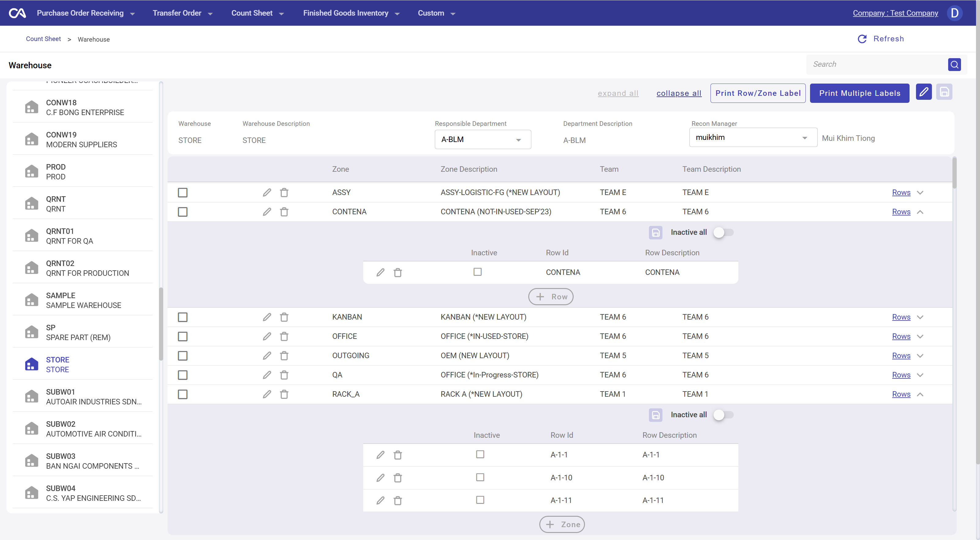Delete the CONTENA row entry trash icon
The image size is (980, 540).
(x=398, y=272)
